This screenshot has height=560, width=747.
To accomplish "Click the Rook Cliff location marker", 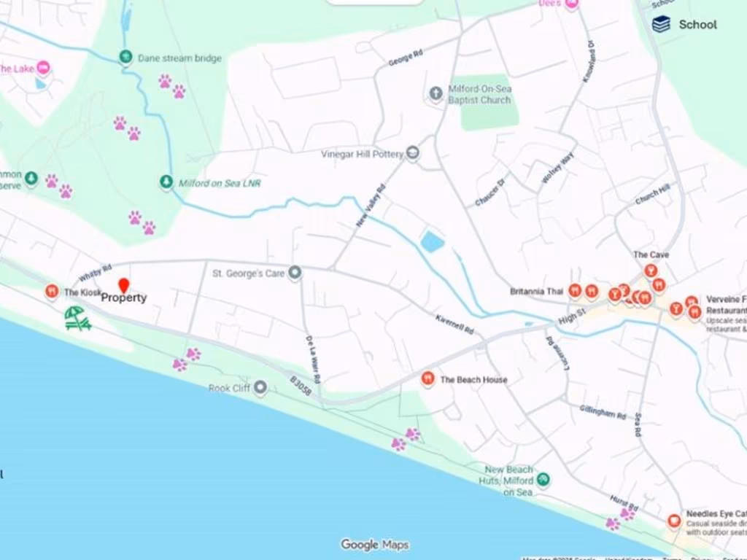I will point(260,387).
